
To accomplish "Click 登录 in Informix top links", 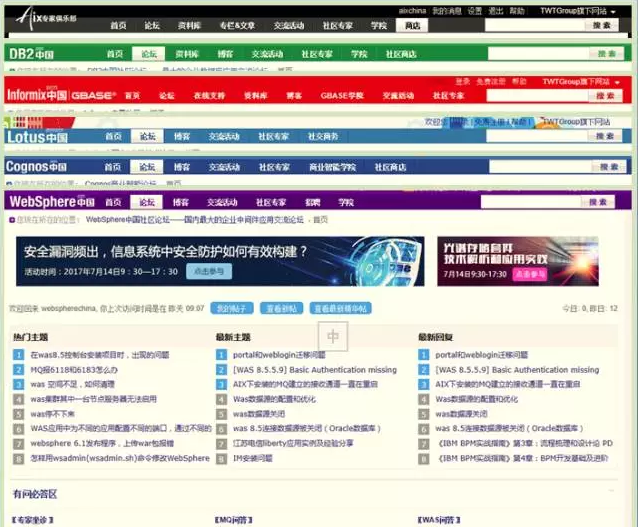I will [462, 82].
